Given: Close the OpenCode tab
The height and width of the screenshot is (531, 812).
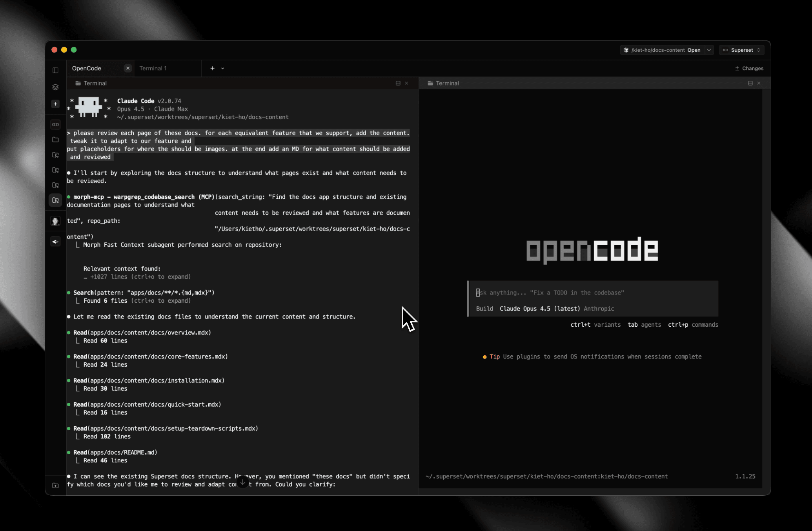Looking at the screenshot, I should pyautogui.click(x=127, y=68).
